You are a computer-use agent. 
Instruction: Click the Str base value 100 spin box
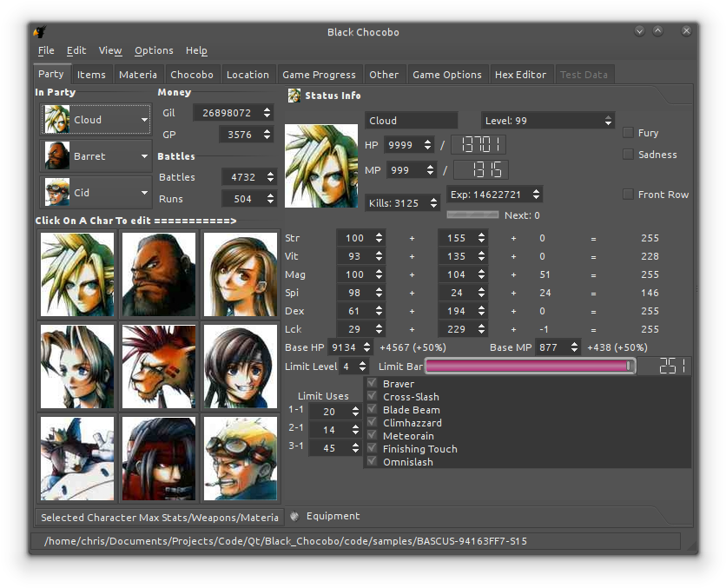coord(360,237)
